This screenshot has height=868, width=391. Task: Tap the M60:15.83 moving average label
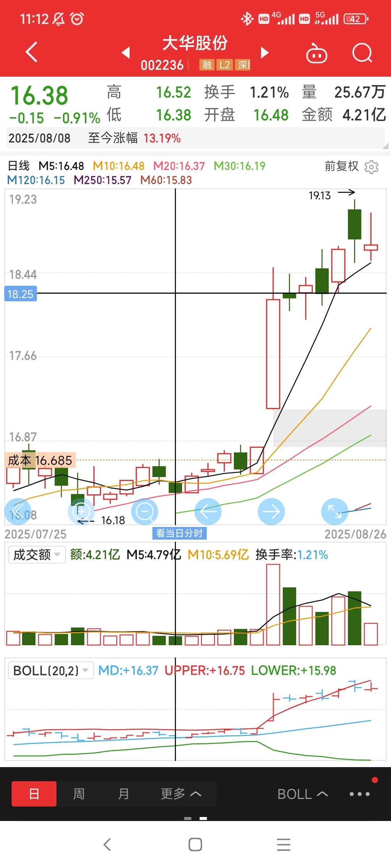[x=166, y=180]
